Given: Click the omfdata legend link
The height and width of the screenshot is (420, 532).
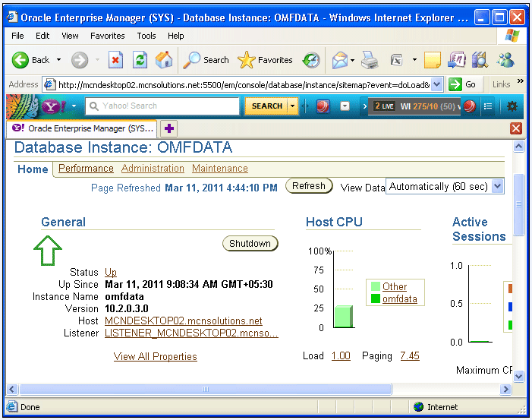Looking at the screenshot, I should coord(400,298).
